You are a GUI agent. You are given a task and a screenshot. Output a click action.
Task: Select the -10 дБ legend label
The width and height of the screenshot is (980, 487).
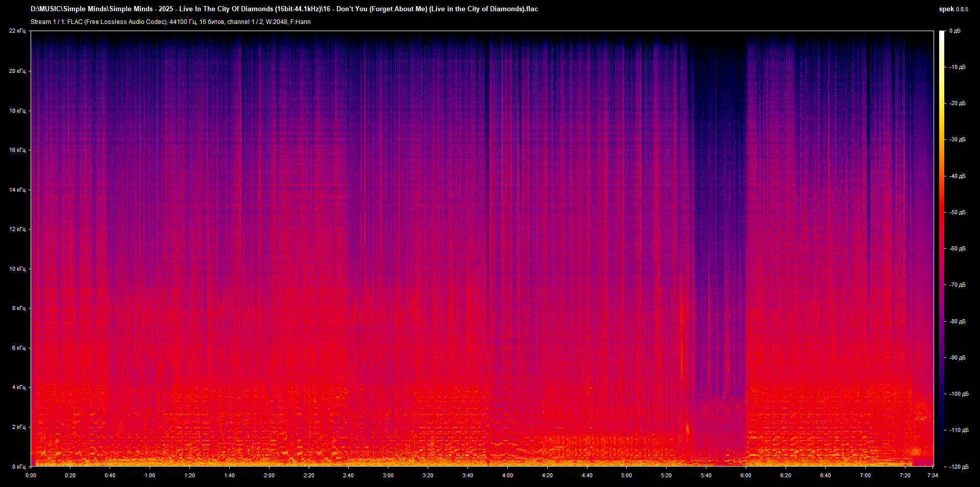pyautogui.click(x=958, y=66)
